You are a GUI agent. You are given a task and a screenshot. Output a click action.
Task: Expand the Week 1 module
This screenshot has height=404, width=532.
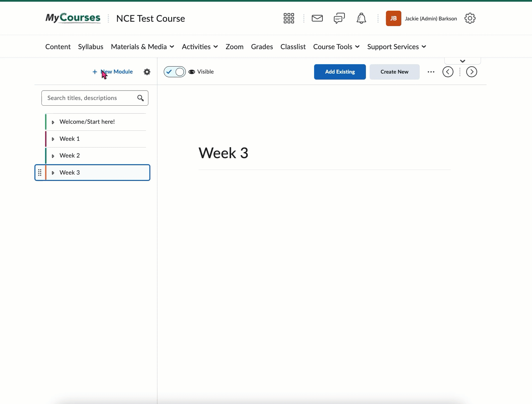click(x=53, y=139)
